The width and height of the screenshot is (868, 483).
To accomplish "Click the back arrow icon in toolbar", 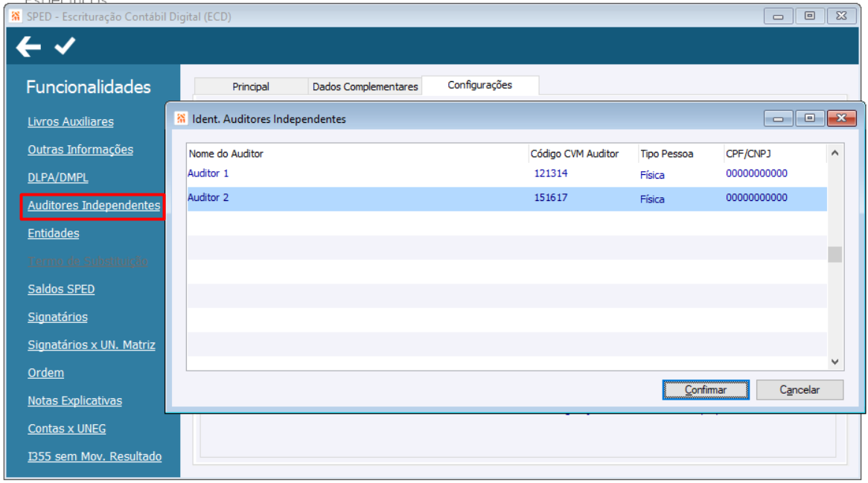I will (28, 46).
